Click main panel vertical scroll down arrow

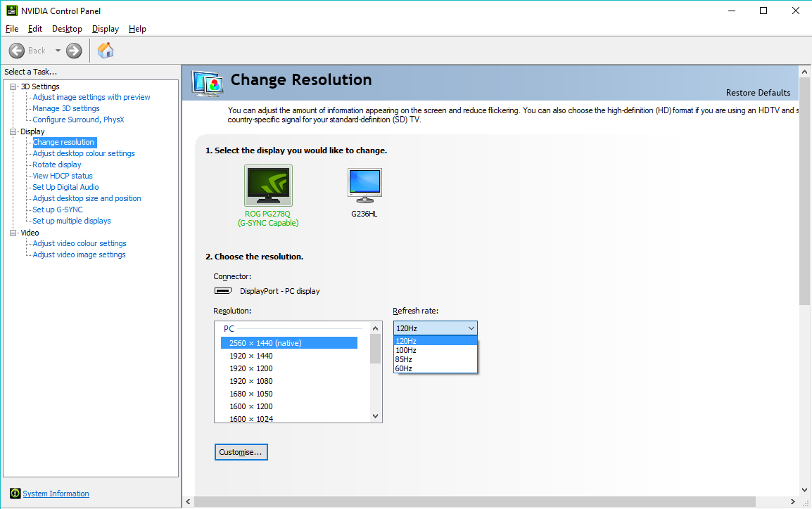(804, 490)
